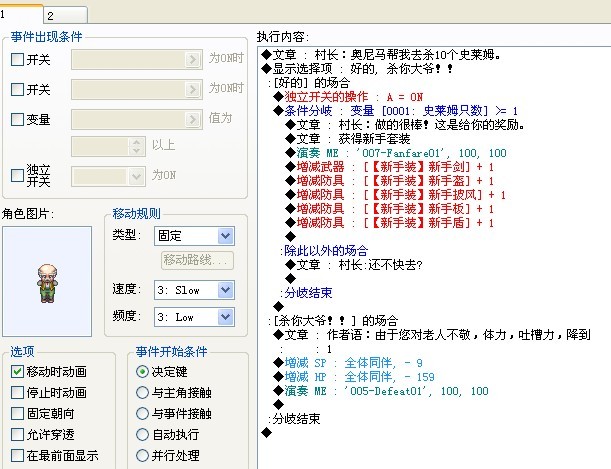Open first switch selector arrow button

192,60
